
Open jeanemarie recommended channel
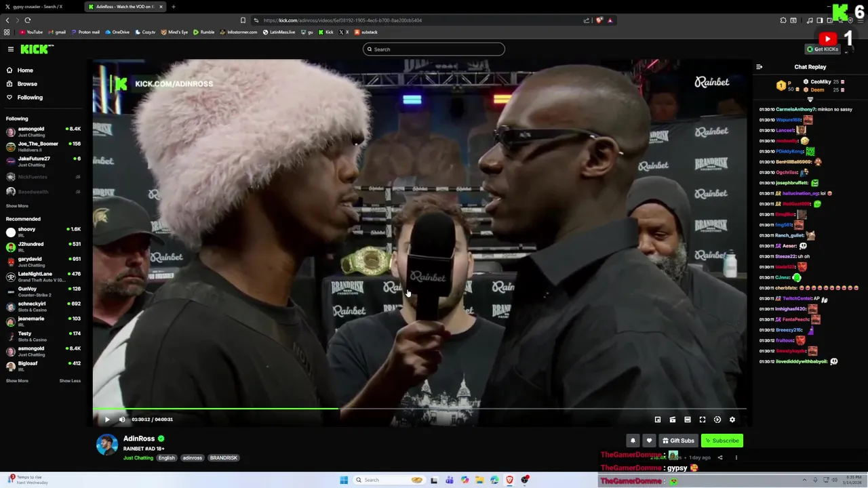(x=43, y=321)
